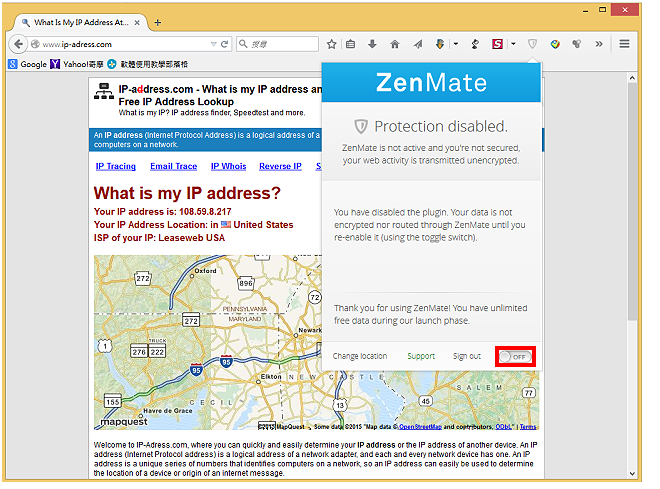Open the downloads arrow icon
This screenshot has width=660, height=489.
(372, 44)
